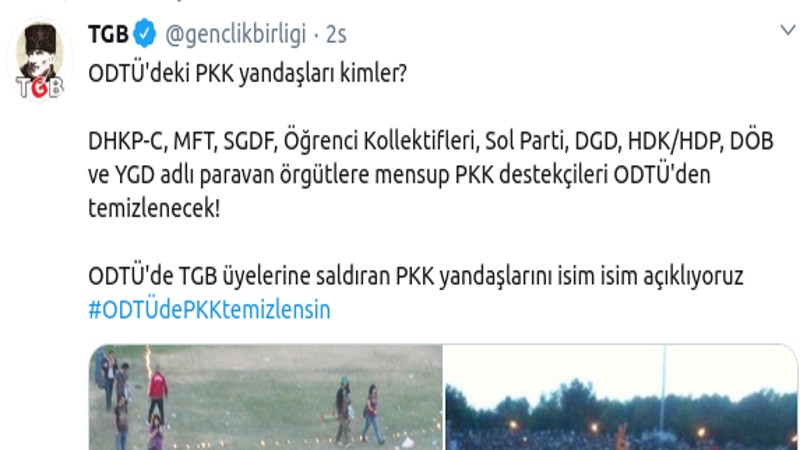Click the text 'Öğrenci Kollektifleri' in the tweet
800x450 pixels.
[x=381, y=141]
